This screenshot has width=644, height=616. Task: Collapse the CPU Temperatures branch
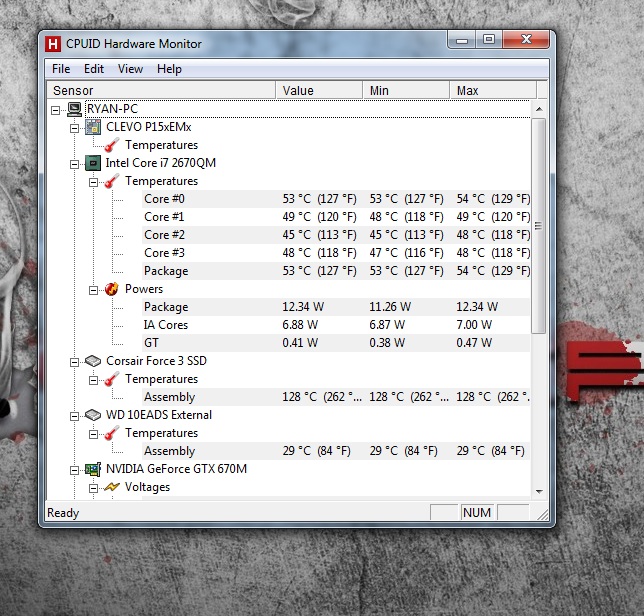94,182
